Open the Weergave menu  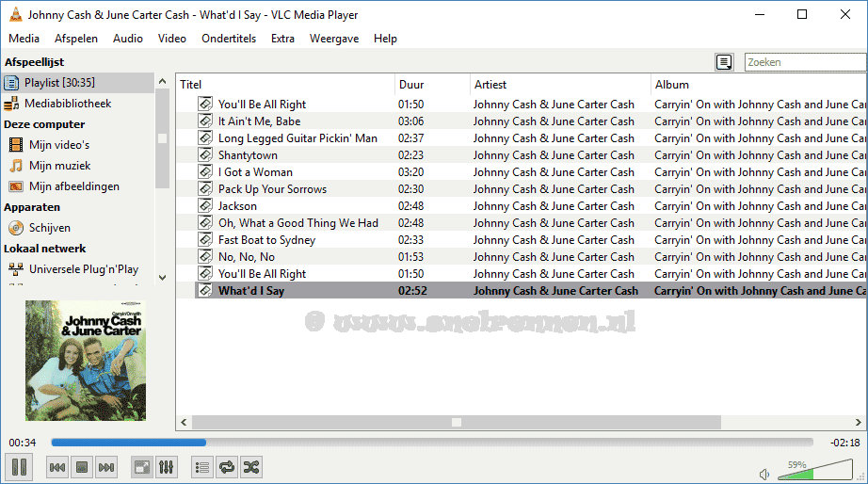tap(334, 39)
